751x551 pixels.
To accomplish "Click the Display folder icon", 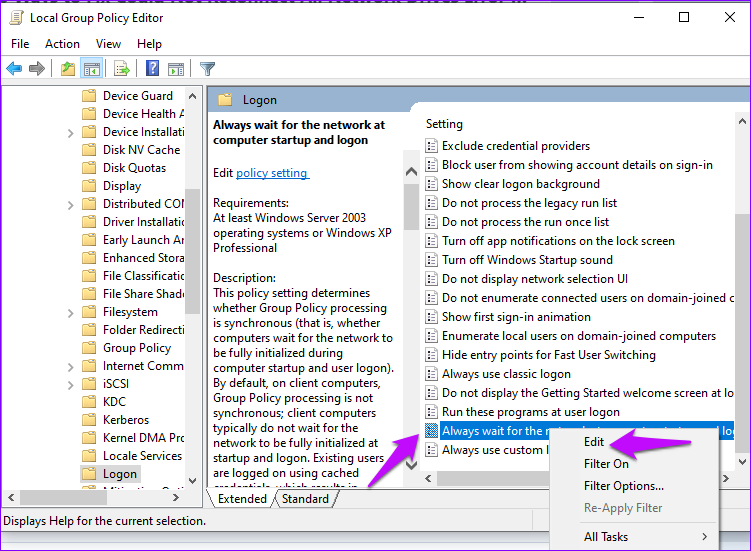I will click(x=89, y=186).
